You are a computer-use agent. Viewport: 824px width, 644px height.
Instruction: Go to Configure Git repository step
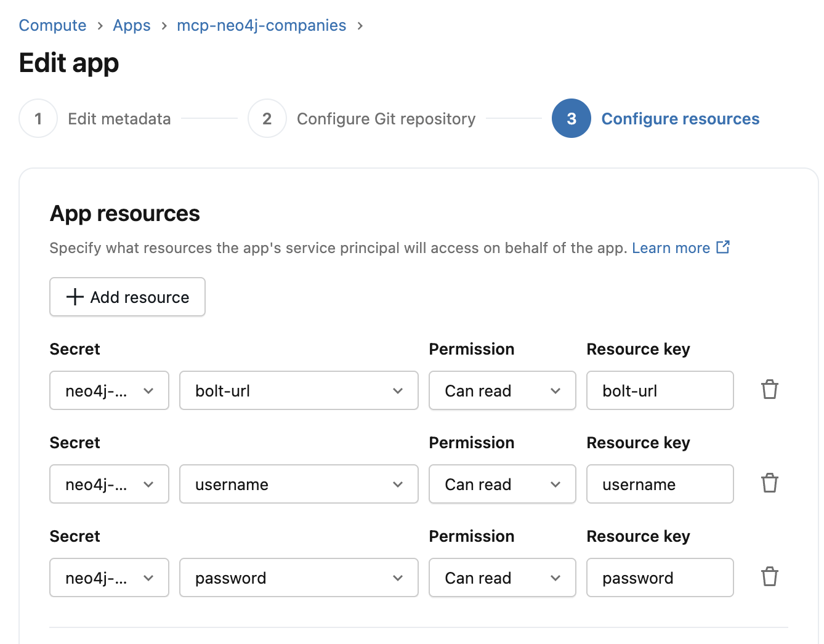[x=386, y=119]
